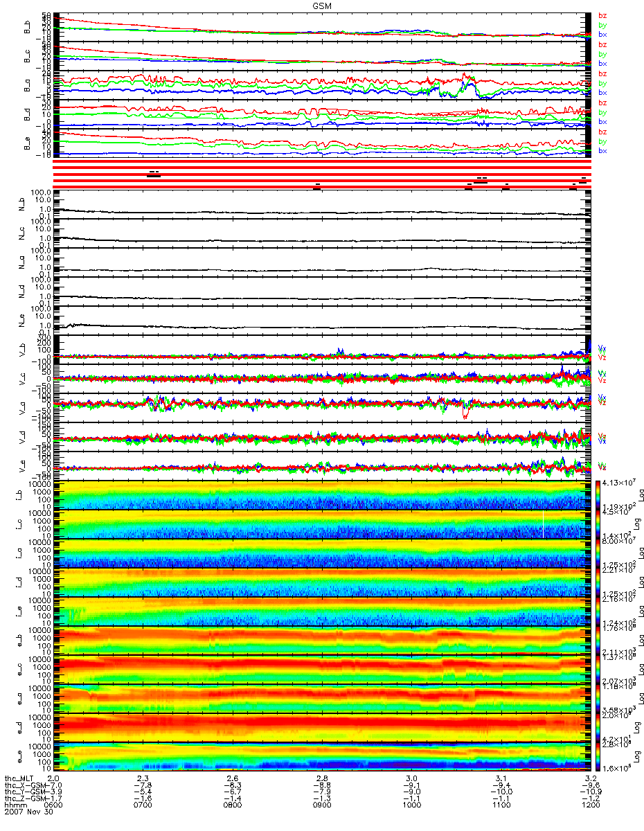Click the X-GSM value -8.3
This screenshot has width=644, height=831.
pos(233,785)
